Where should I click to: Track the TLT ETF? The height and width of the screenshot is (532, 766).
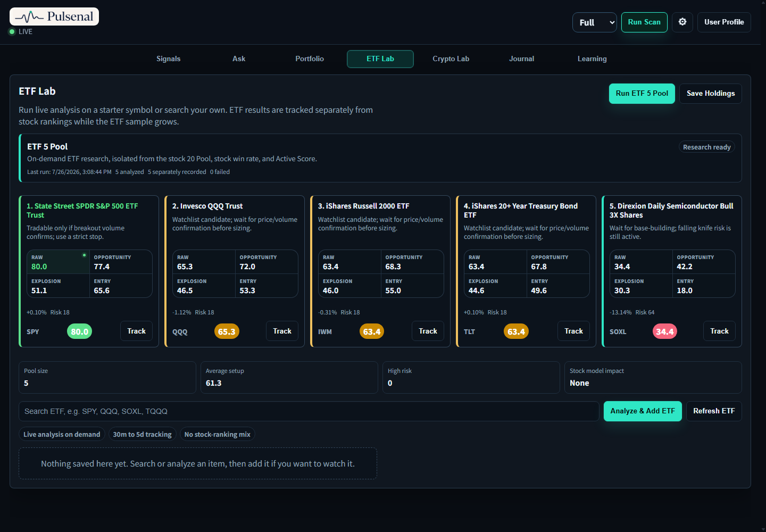click(574, 331)
